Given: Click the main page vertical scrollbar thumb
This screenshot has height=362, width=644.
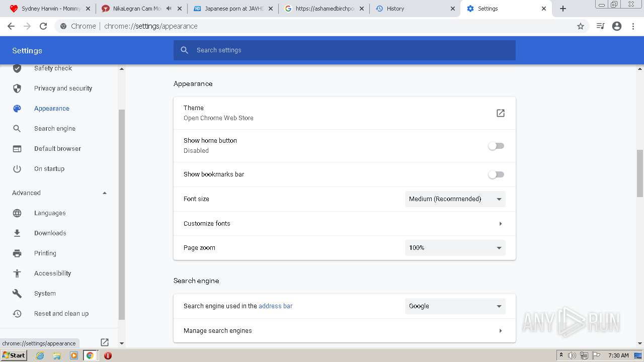Looking at the screenshot, I should (640, 173).
